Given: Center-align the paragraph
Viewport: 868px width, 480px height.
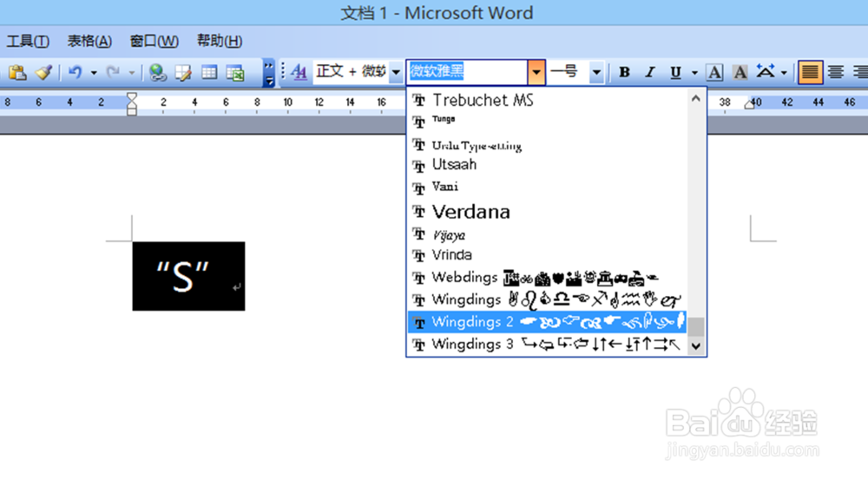Looking at the screenshot, I should coord(836,73).
